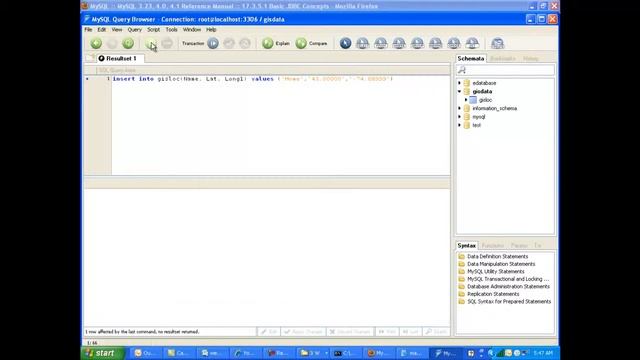This screenshot has width=640, height=360.
Task: Open Data Definition Statements folder
Action: [x=498, y=256]
